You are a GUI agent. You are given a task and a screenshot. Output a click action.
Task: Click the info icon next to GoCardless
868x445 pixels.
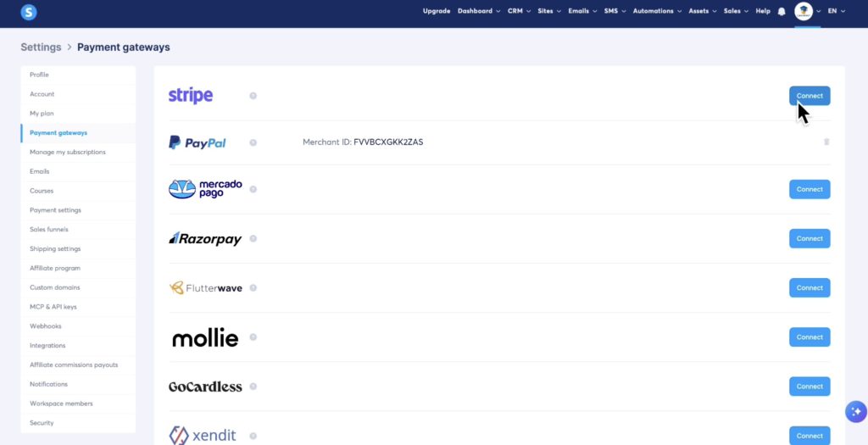pos(253,387)
